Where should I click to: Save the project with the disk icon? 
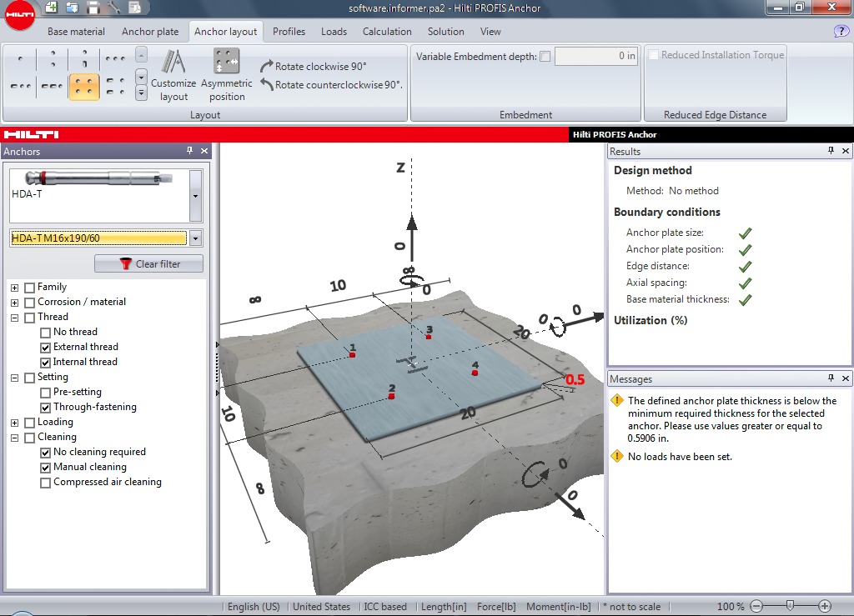(93, 7)
